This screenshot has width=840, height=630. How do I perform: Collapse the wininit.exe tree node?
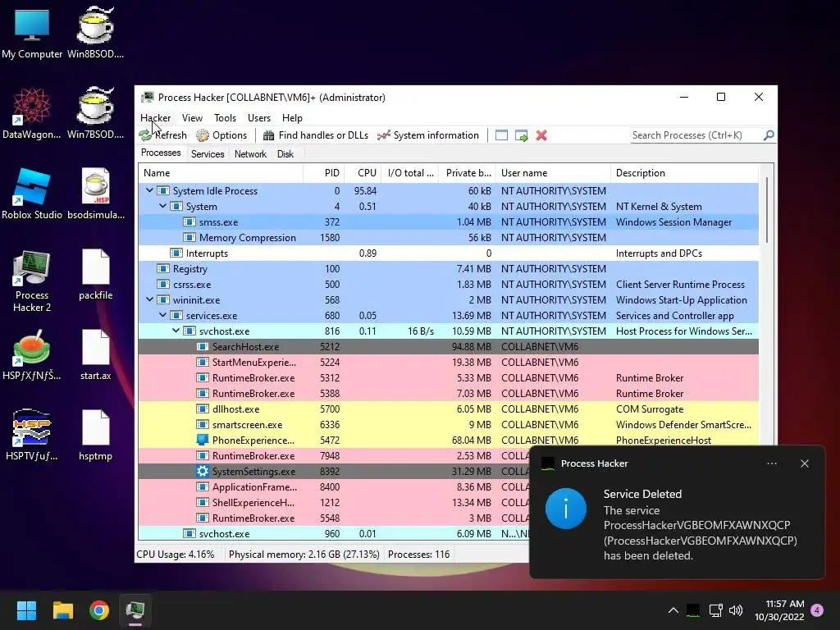pos(149,299)
